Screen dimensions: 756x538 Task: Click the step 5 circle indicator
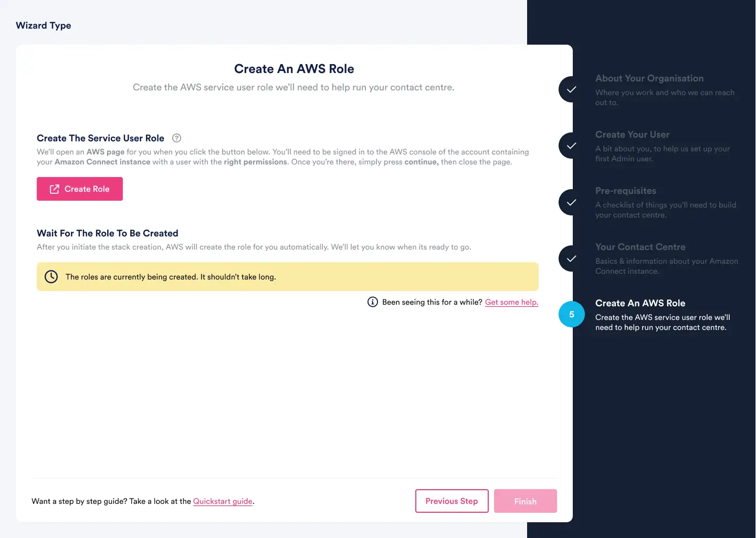tap(572, 314)
